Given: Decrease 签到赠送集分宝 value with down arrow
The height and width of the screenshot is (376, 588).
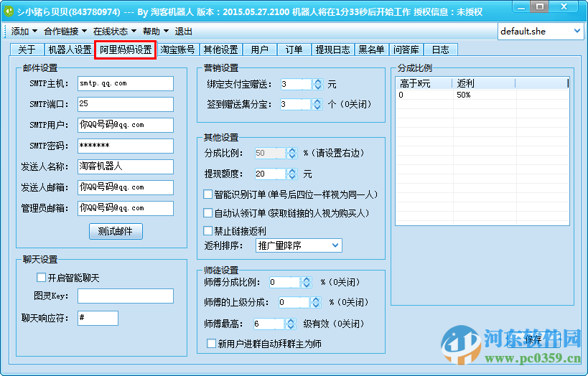Looking at the screenshot, I should pos(317,107).
